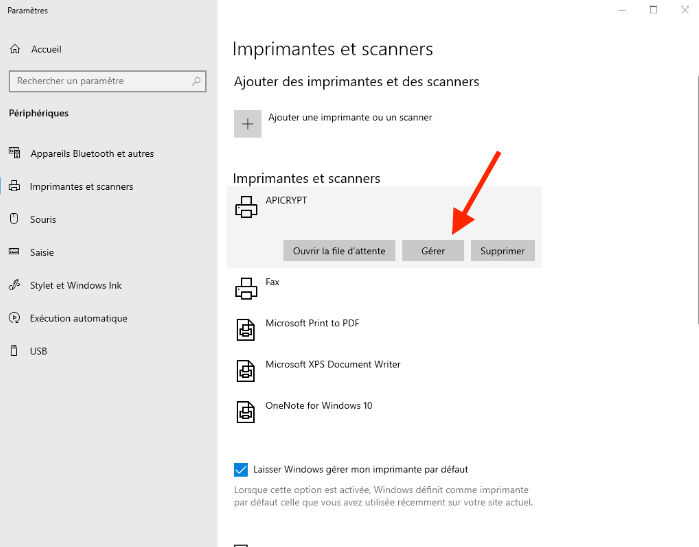
Task: Open Appareils Bluetooth et autres
Action: tap(92, 154)
